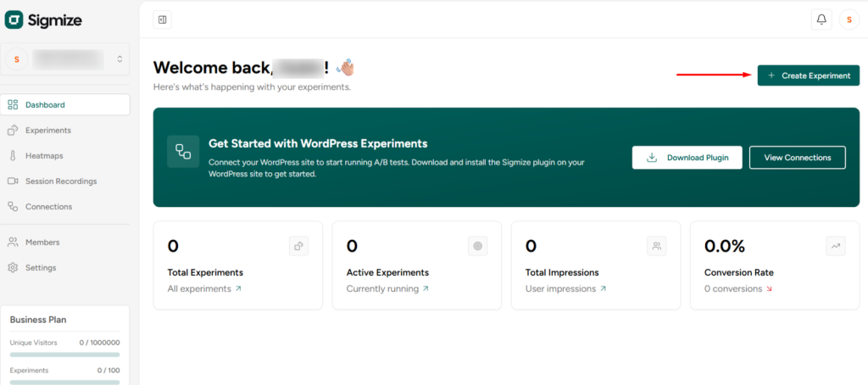Click the '0 / 1000000' visitors value
The height and width of the screenshot is (385, 868).
pyautogui.click(x=100, y=343)
